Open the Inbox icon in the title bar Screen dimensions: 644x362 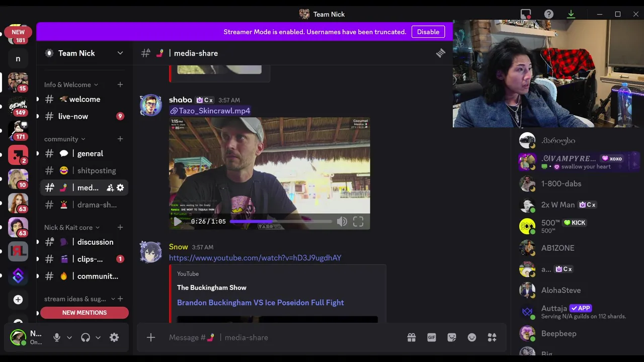tap(526, 14)
